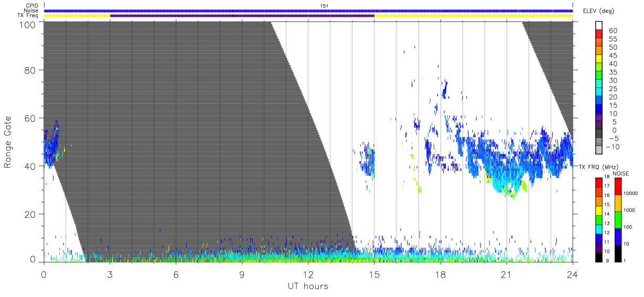The image size is (644, 297).
Task: Click the Range Gate axis title
Action: 8,142
